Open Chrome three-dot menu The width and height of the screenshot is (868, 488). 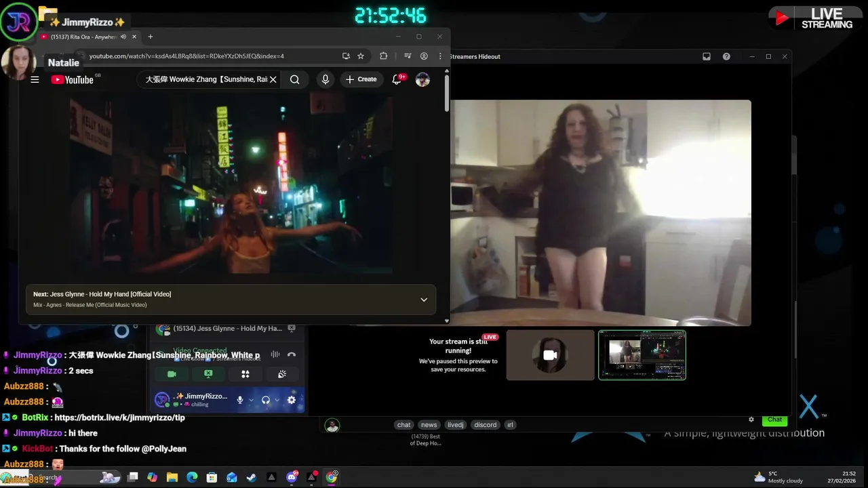tap(440, 56)
